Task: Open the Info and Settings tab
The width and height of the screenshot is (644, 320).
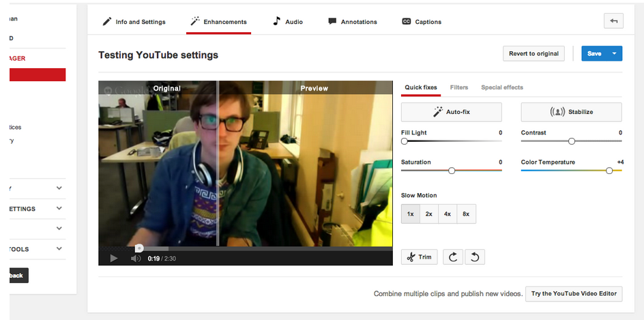Action: point(134,22)
